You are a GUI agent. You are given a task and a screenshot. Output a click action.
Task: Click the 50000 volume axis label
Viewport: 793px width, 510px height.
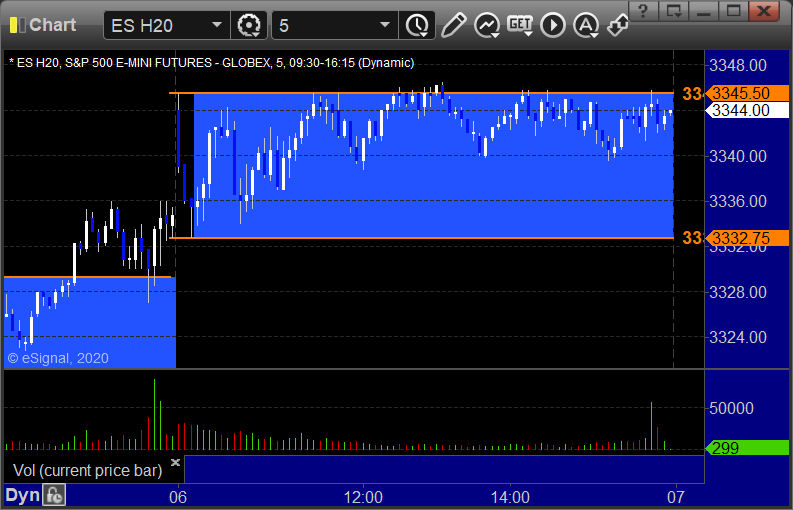point(731,408)
